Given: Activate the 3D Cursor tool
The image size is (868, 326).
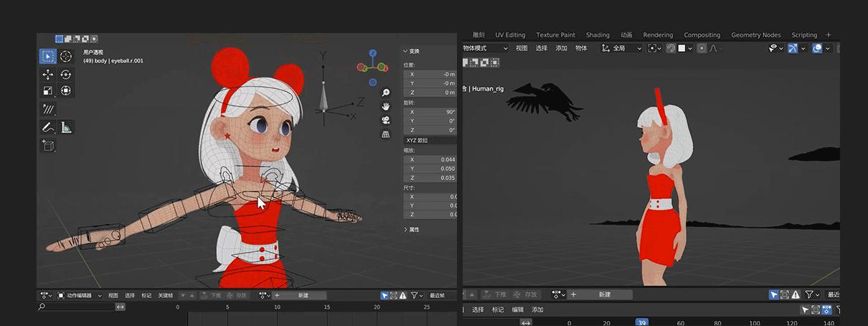Looking at the screenshot, I should 66,56.
